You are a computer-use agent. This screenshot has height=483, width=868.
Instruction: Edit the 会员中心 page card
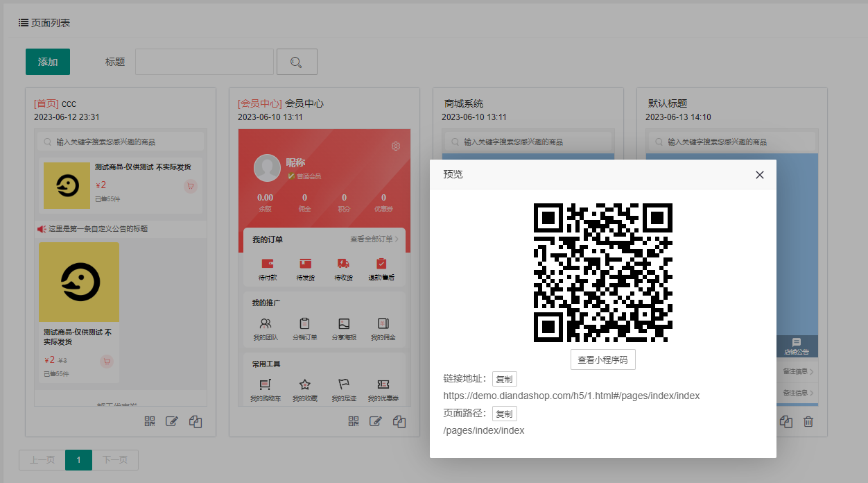[x=376, y=421]
